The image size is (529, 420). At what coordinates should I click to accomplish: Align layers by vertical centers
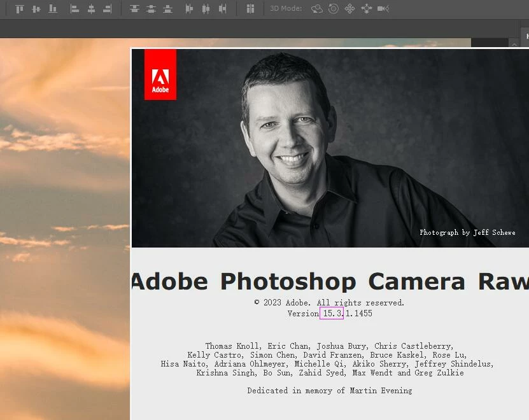tap(36, 9)
